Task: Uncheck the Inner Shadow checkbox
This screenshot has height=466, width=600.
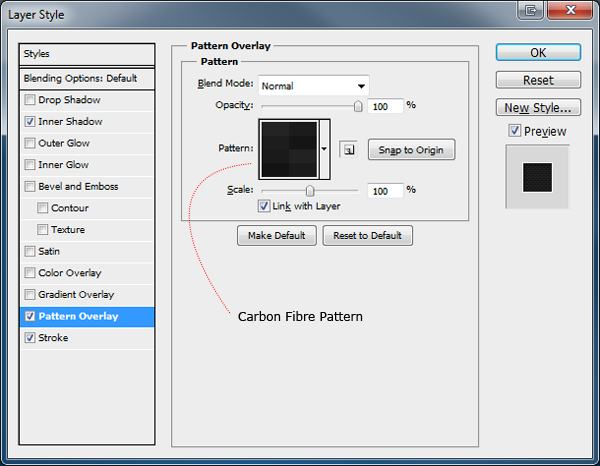Action: (29, 122)
